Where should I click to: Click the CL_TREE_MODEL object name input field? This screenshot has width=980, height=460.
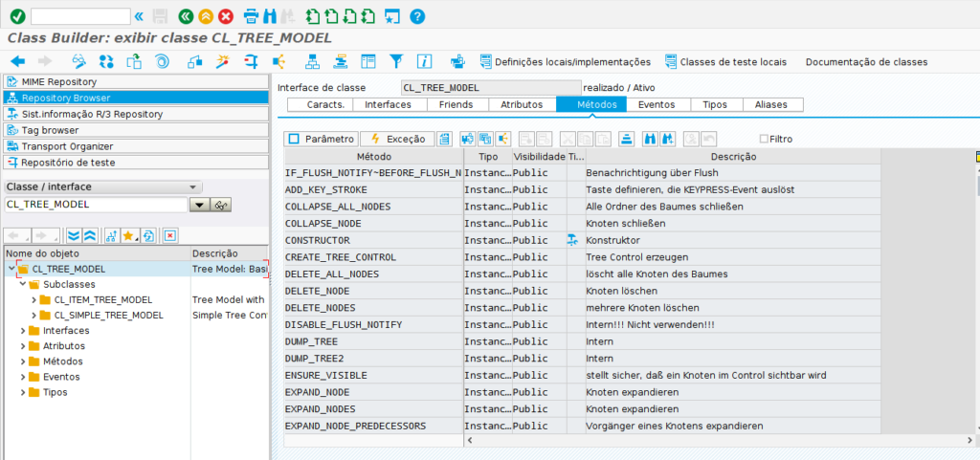[x=96, y=205]
